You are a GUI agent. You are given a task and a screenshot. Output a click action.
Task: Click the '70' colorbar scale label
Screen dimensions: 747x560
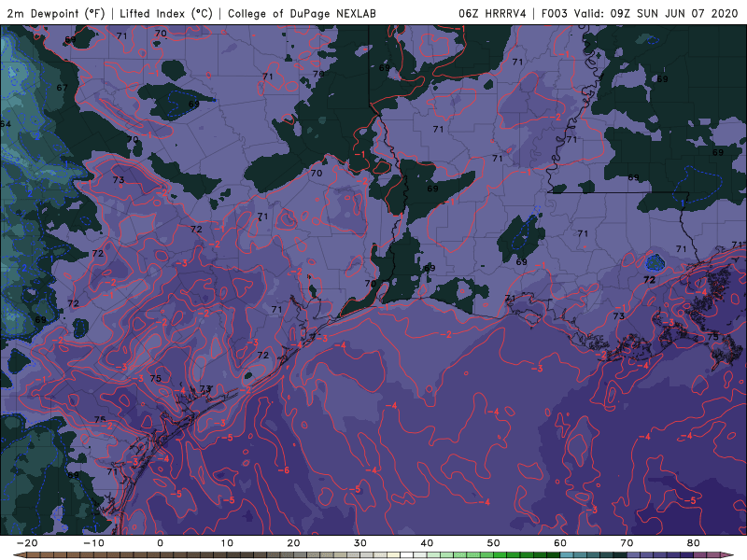pos(627,543)
